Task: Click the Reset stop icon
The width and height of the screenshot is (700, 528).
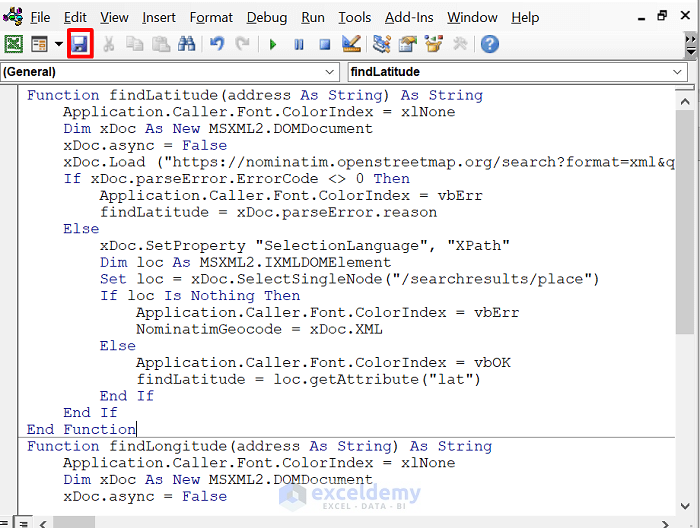Action: (325, 44)
